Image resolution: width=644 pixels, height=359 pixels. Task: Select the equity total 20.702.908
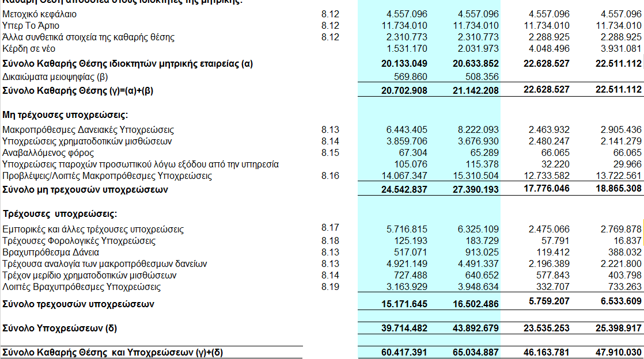404,91
